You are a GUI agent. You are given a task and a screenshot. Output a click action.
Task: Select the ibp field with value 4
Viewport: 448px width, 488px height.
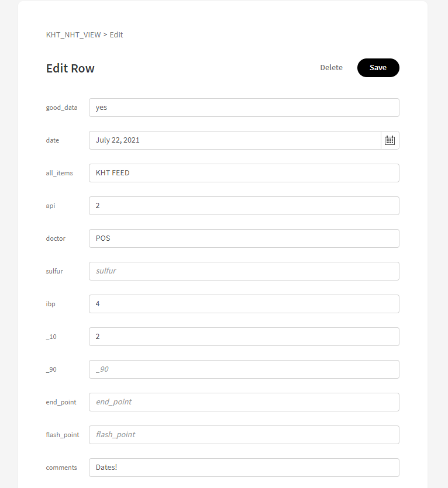243,304
